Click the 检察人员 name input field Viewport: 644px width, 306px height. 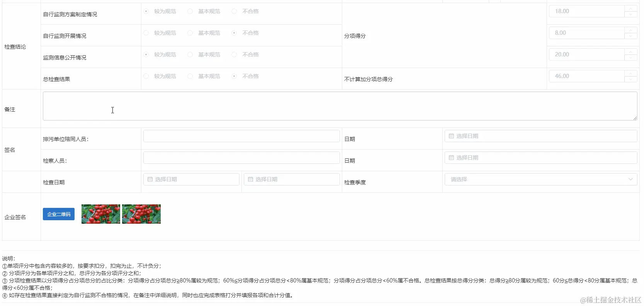(x=241, y=158)
